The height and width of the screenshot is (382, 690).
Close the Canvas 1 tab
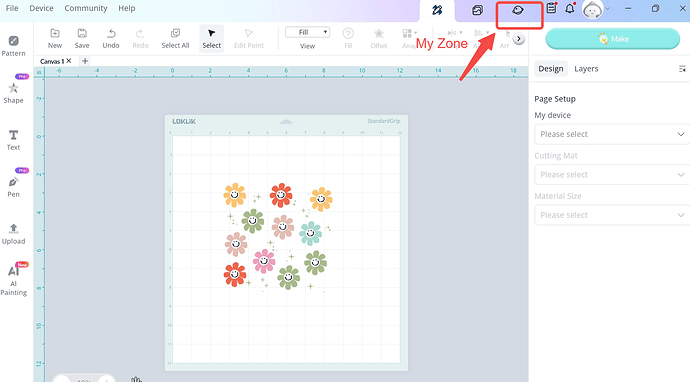point(69,61)
